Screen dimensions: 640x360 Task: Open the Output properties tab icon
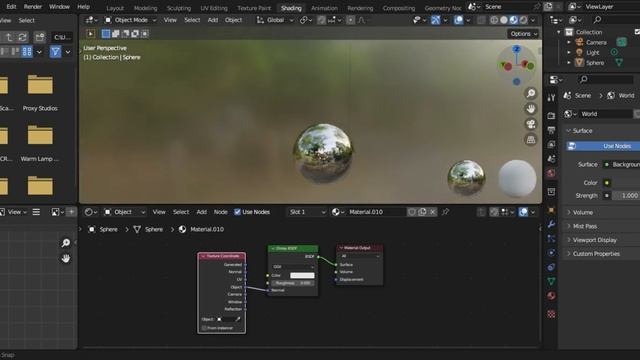pyautogui.click(x=551, y=130)
